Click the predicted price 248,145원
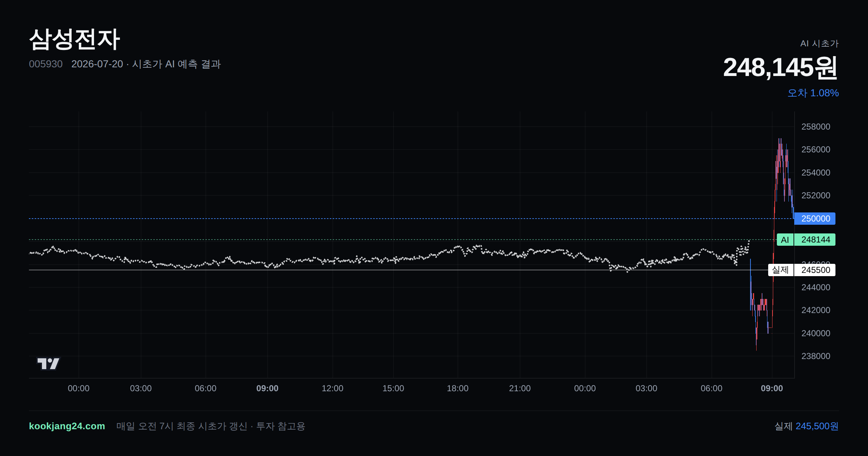This screenshot has width=868, height=456. (x=780, y=67)
